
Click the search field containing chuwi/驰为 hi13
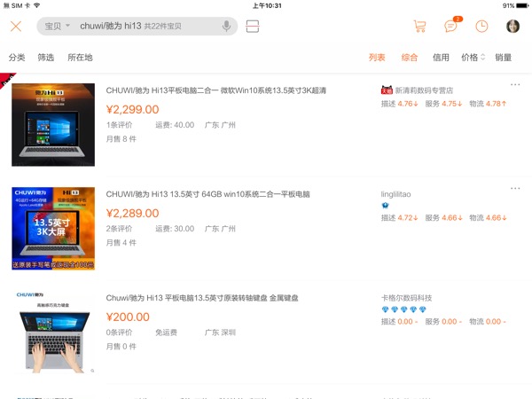137,26
